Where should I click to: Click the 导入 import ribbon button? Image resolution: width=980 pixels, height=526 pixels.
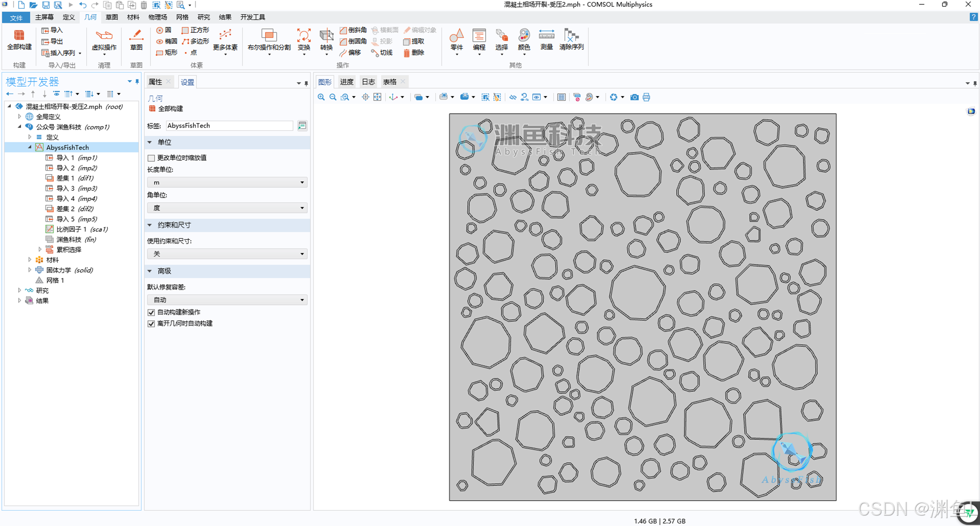[52, 30]
